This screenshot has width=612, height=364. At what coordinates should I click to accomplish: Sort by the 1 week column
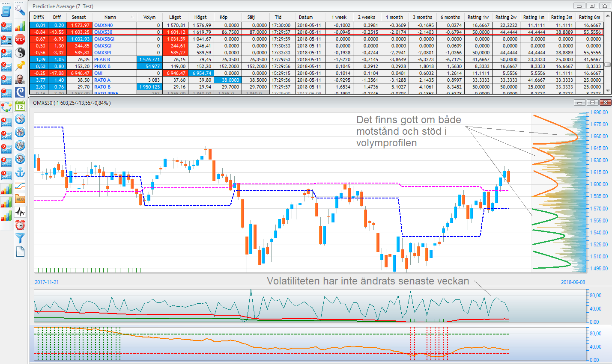(x=339, y=17)
